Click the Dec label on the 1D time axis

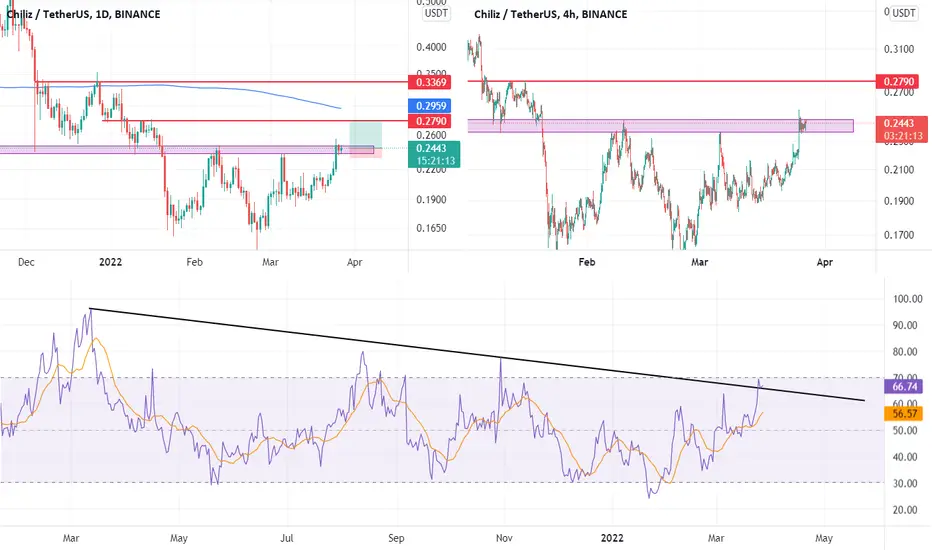(26, 262)
